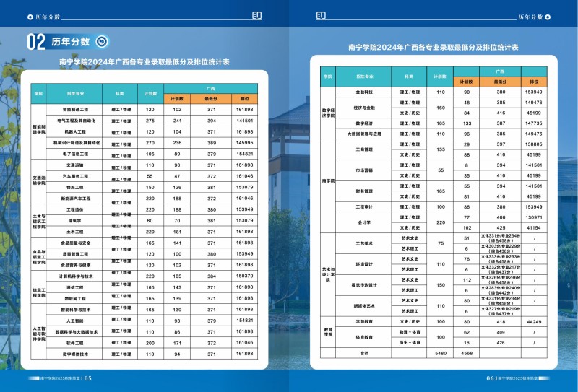Select the left page table title text
The height and width of the screenshot is (392, 578).
pos(144,63)
